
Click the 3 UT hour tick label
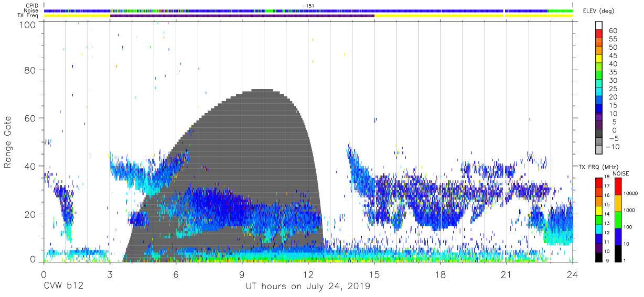tap(110, 275)
